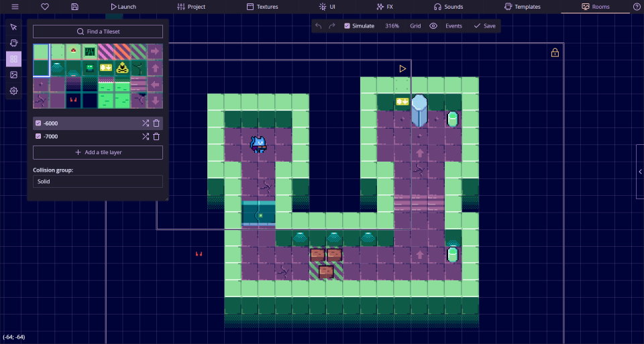Expand the collapsed right side panel
Screen dimensions: 644x344
point(639,172)
